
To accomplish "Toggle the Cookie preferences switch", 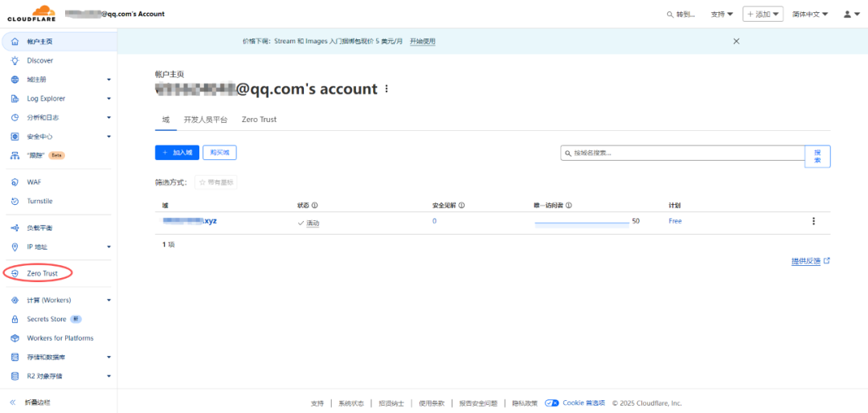I will click(551, 403).
